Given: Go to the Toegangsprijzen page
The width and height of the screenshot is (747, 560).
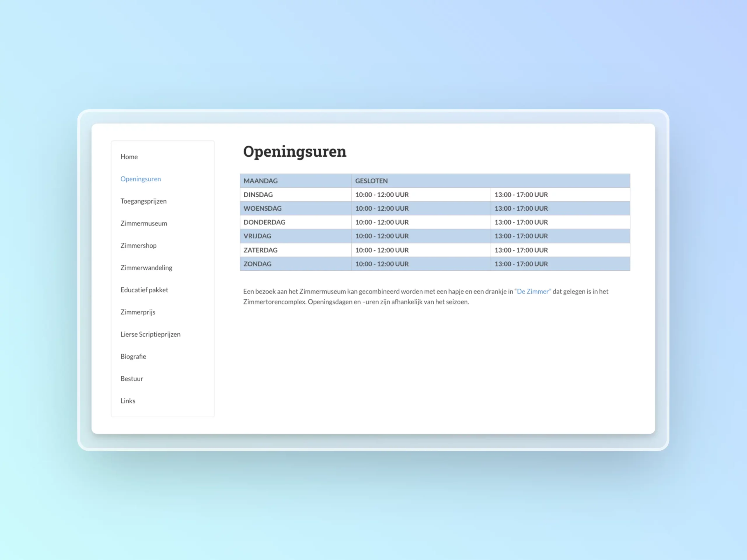Looking at the screenshot, I should coord(143,201).
